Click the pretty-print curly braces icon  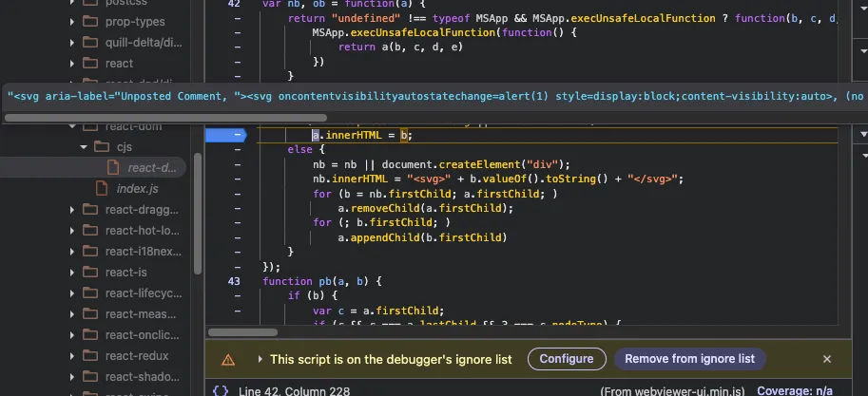click(x=221, y=390)
